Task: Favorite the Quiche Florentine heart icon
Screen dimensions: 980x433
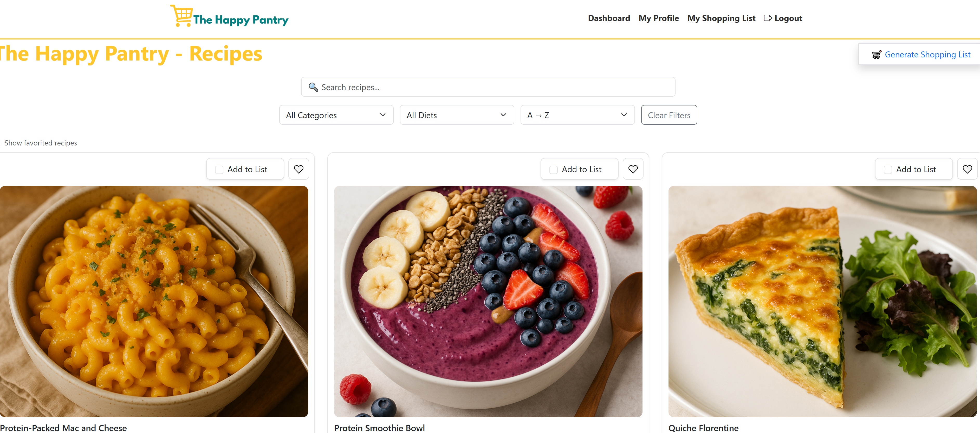Action: pos(968,169)
